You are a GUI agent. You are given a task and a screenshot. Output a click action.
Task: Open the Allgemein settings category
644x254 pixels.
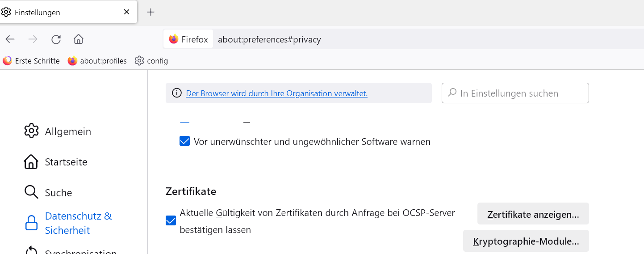(x=58, y=131)
